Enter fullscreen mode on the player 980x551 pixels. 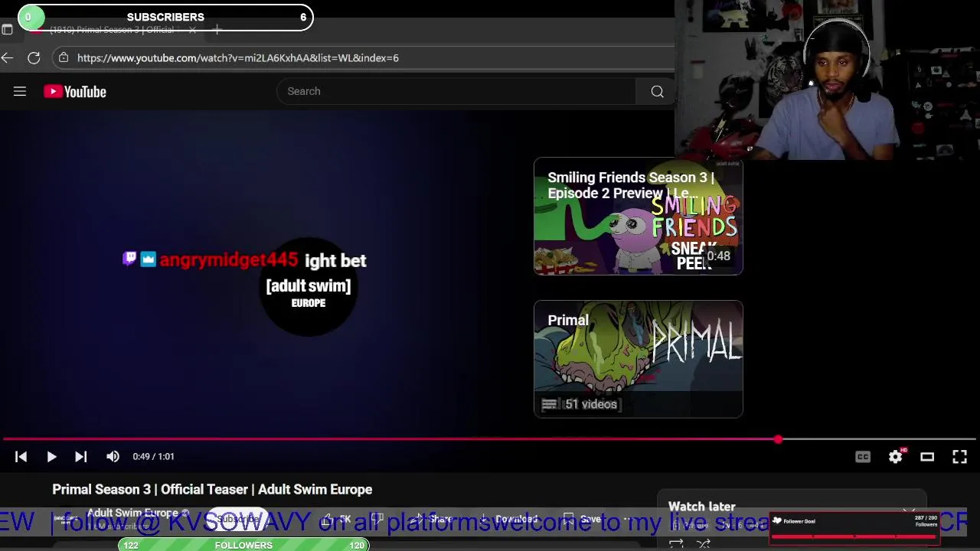pos(959,457)
